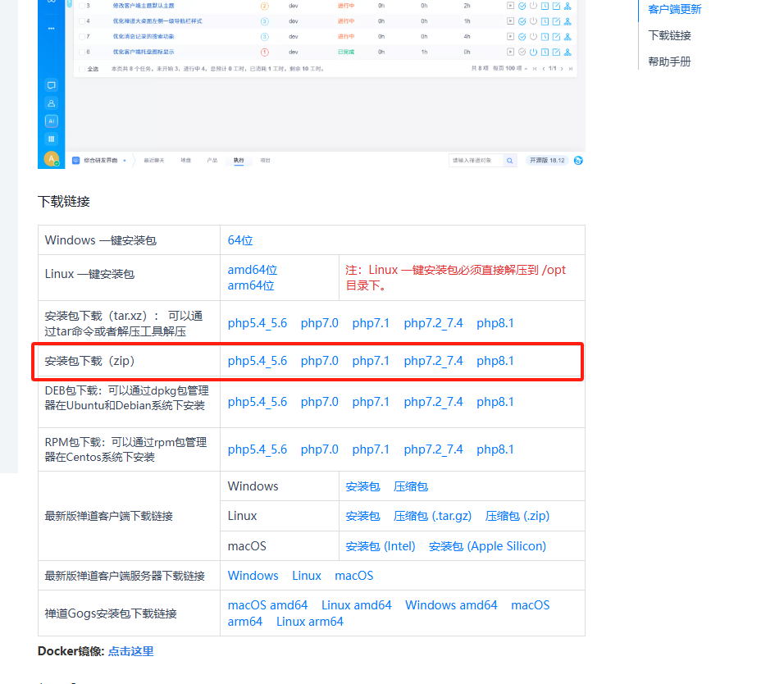Download the zip package for php7.2_7.4
Screen dimensions: 784x684
434,361
